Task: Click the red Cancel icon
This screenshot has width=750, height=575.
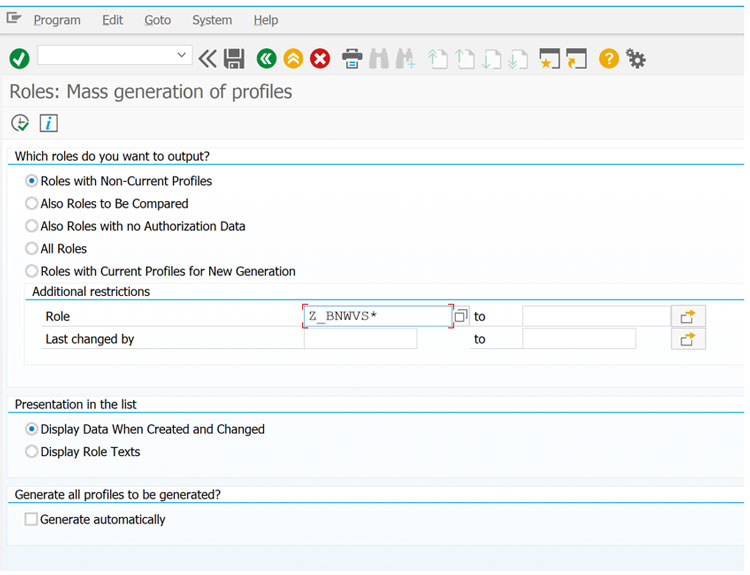Action: 320,59
